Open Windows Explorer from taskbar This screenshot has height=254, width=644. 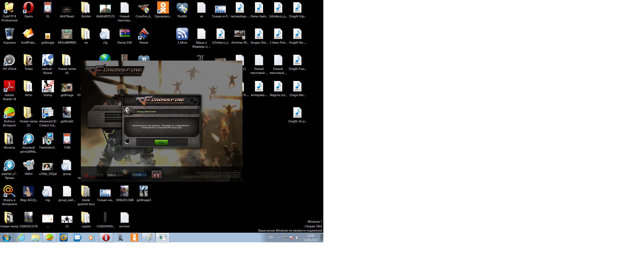point(35,237)
